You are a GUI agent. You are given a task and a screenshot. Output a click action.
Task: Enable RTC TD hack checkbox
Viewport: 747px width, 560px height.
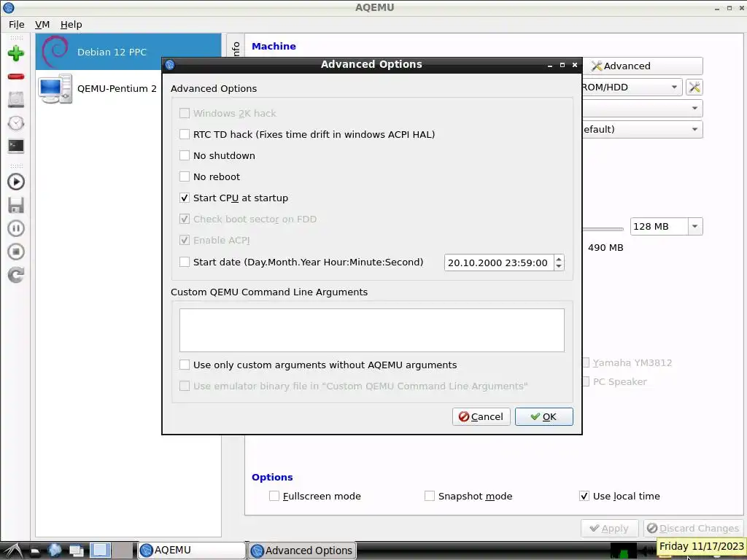click(x=185, y=134)
